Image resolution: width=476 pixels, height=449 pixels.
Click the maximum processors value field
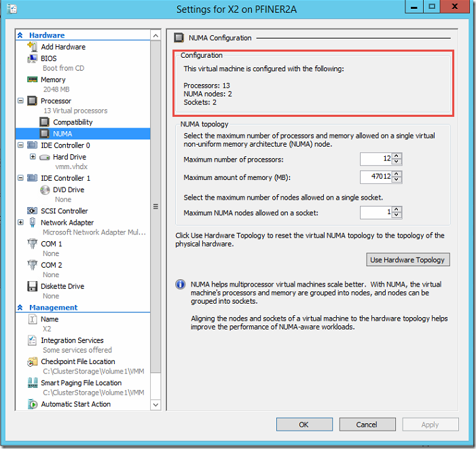[376, 159]
